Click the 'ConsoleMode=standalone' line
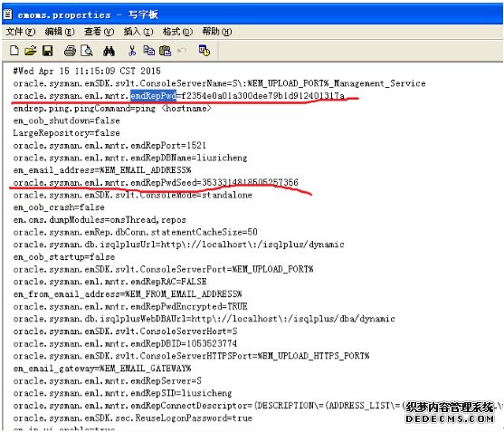 [x=132, y=195]
